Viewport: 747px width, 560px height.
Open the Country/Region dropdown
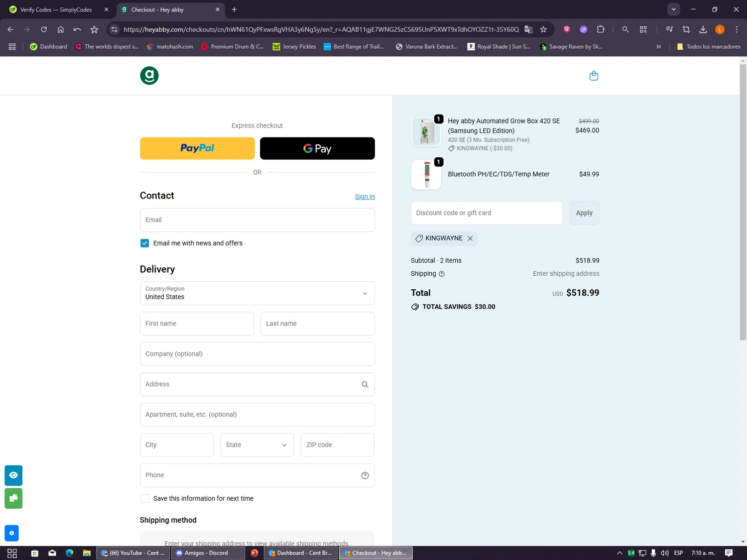257,293
